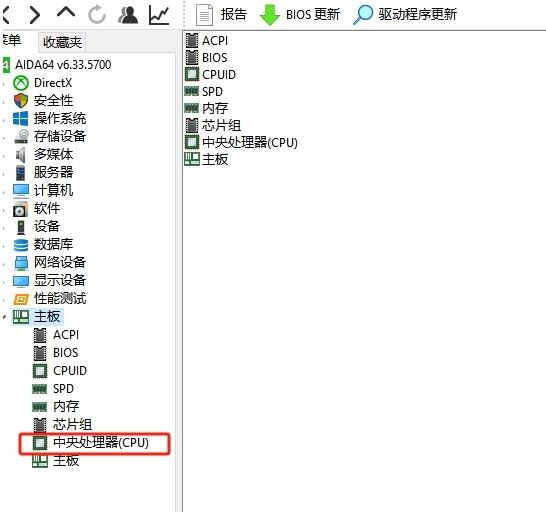Click the 驱动程序更新 button
546x512 pixels.
pyautogui.click(x=405, y=15)
